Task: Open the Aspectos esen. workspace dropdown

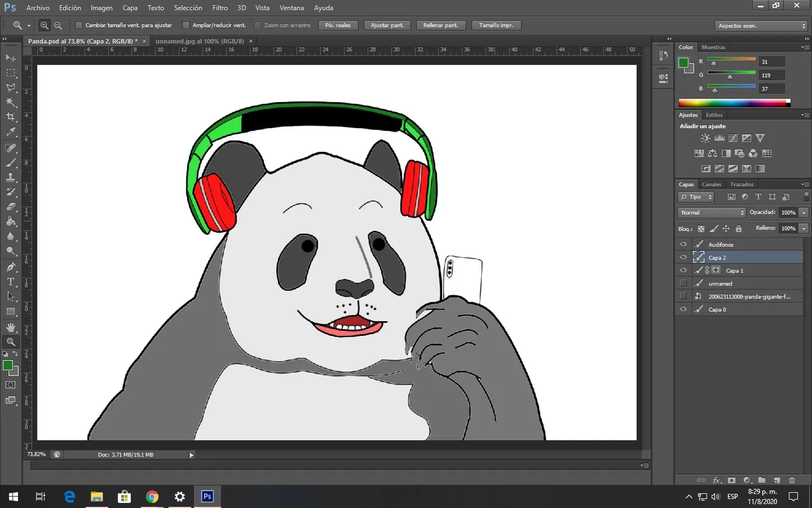Action: 761,26
